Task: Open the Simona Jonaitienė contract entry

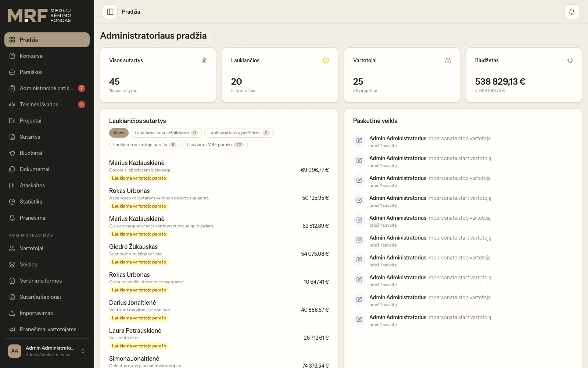Action: point(219,362)
